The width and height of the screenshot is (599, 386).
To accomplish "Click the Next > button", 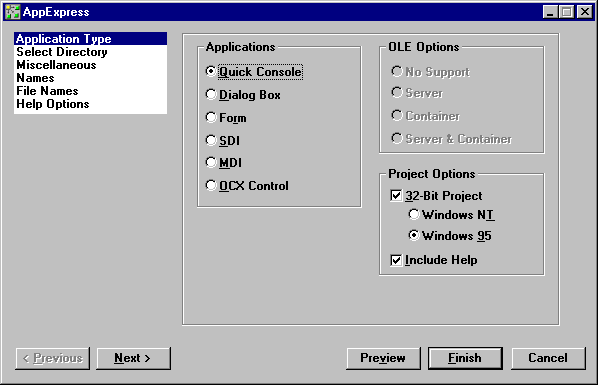I will pos(133,358).
